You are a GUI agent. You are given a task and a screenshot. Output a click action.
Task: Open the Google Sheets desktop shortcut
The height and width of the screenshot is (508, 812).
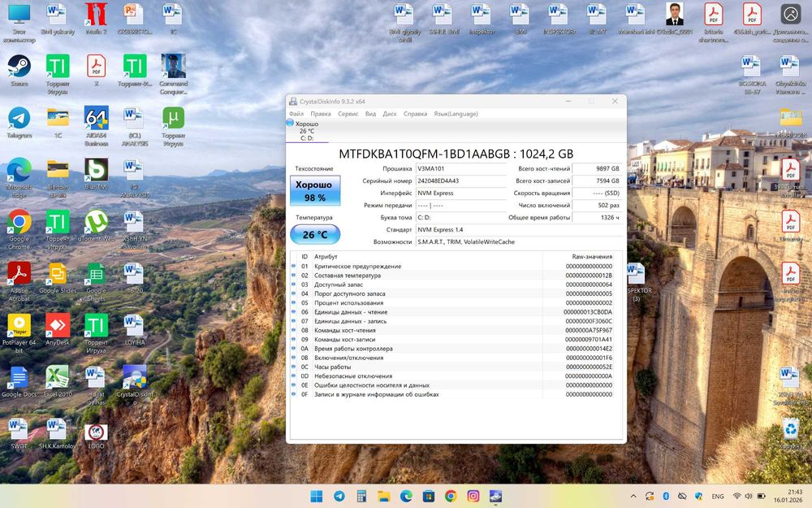click(97, 281)
